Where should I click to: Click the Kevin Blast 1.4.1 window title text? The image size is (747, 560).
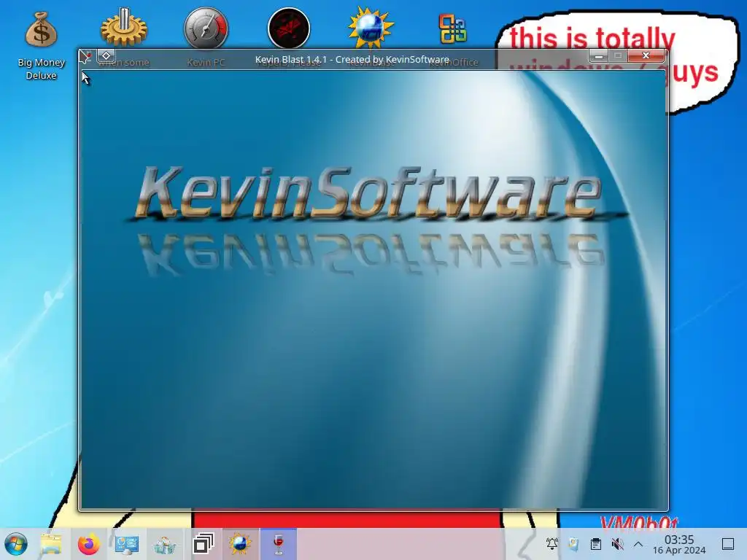coord(352,60)
